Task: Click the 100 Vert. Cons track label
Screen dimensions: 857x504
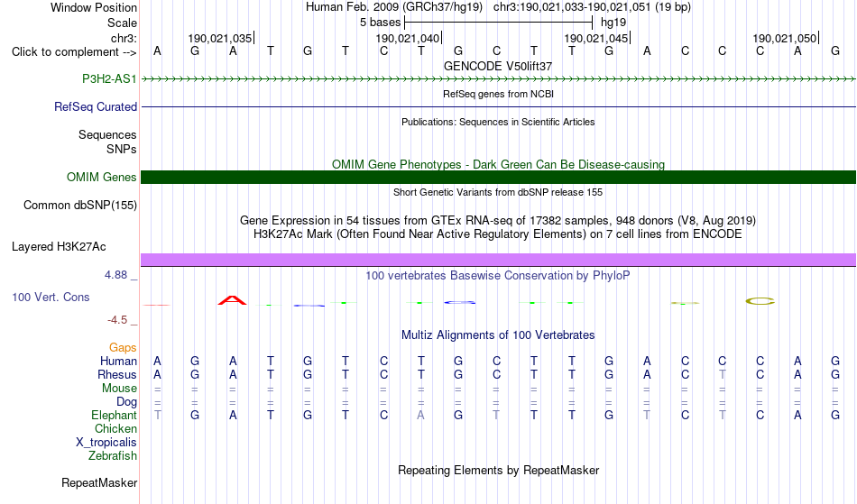Action: pos(51,297)
